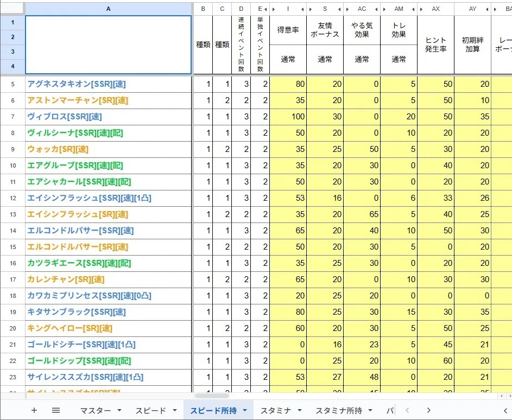The width and height of the screenshot is (512, 420).
Task: Select column A header
Action: click(109, 9)
